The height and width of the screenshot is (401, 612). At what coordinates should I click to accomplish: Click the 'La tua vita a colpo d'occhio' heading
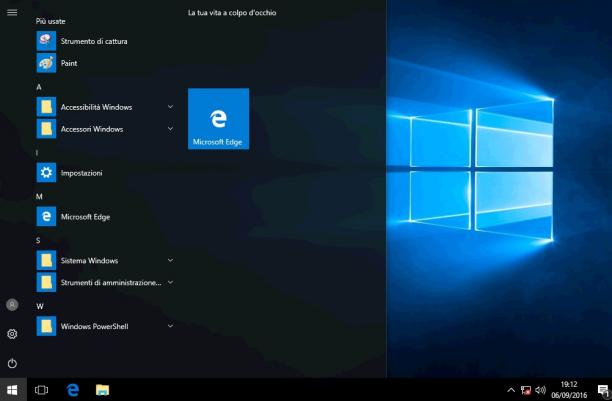(232, 12)
